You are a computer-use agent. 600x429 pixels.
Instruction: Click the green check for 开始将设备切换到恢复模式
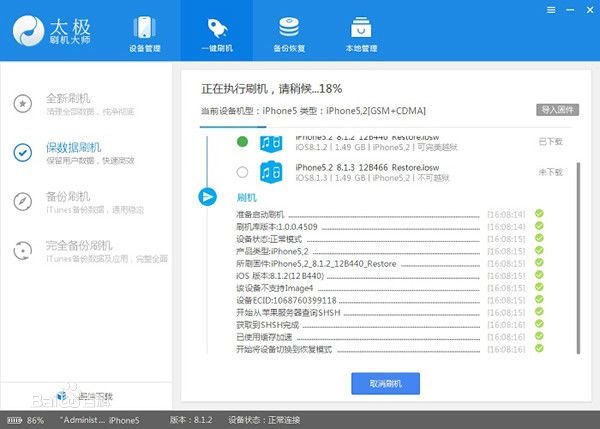click(x=539, y=348)
